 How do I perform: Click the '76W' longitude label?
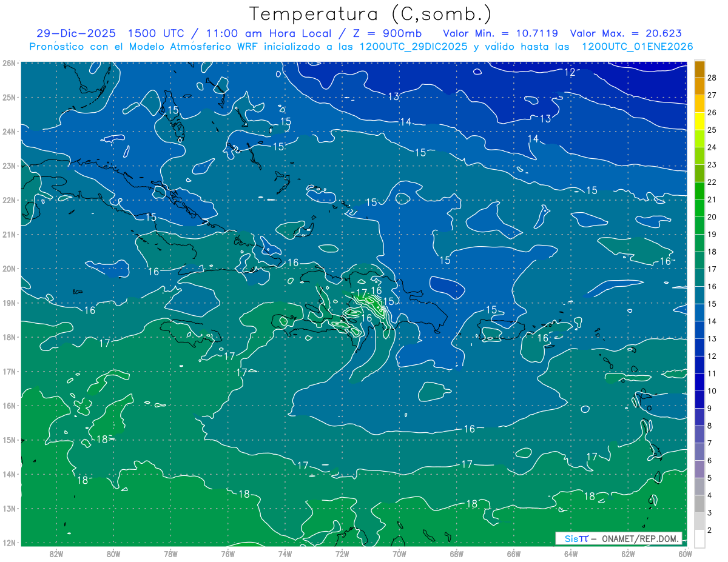pyautogui.click(x=227, y=554)
